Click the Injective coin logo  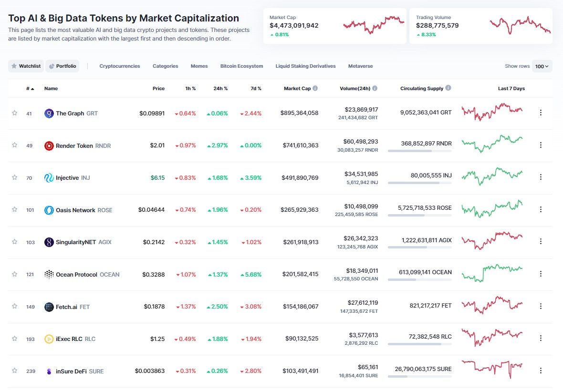point(49,178)
